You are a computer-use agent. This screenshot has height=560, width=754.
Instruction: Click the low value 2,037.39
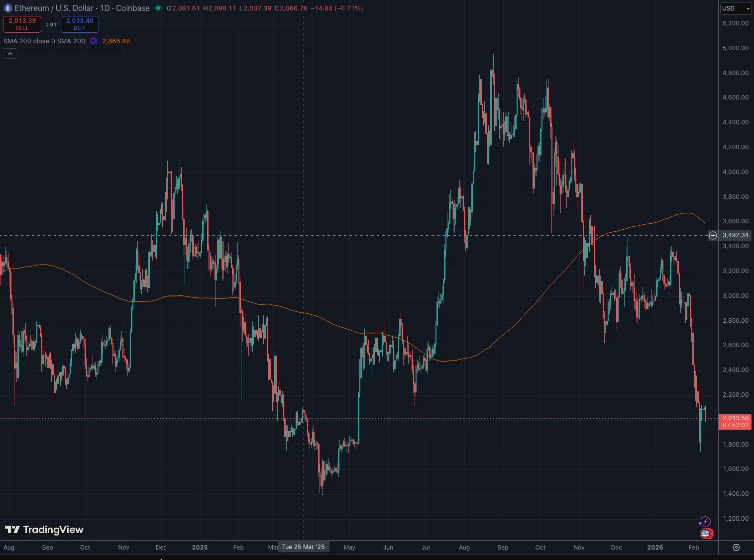[257, 8]
